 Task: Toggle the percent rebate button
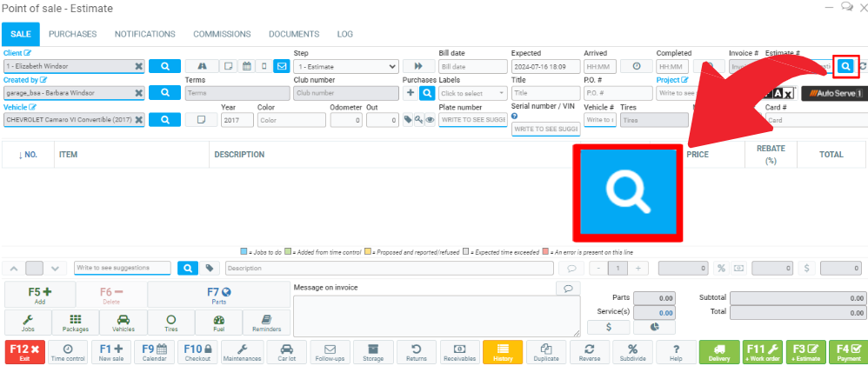coord(720,269)
